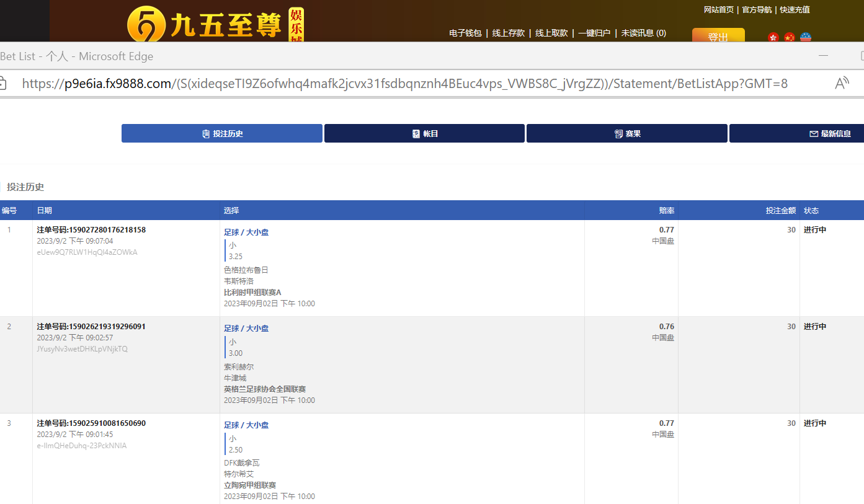Click the Read Aloud icon in address bar
This screenshot has width=864, height=504.
click(x=842, y=84)
